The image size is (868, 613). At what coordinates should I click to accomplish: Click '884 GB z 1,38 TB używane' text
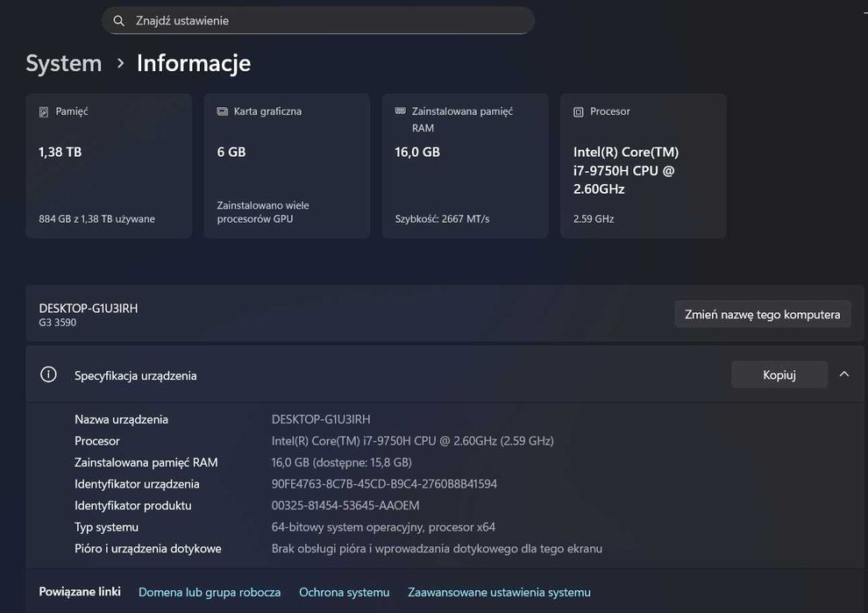[96, 218]
